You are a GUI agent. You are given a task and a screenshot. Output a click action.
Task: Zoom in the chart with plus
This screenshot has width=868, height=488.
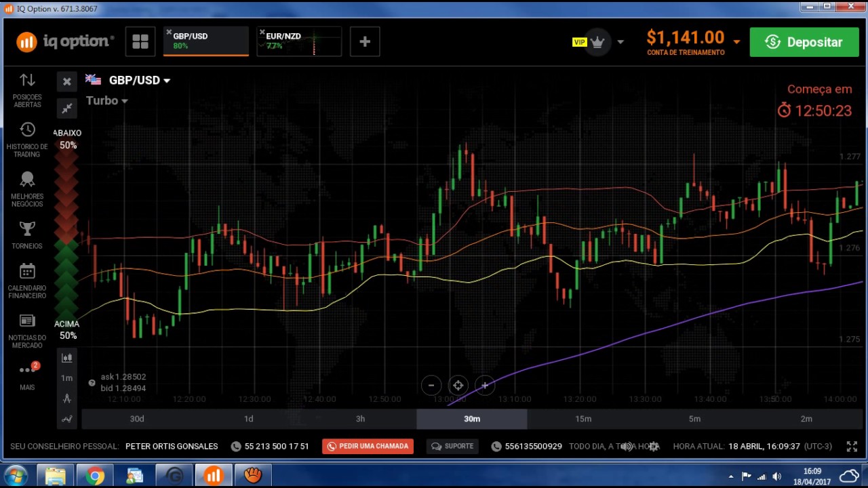point(484,386)
